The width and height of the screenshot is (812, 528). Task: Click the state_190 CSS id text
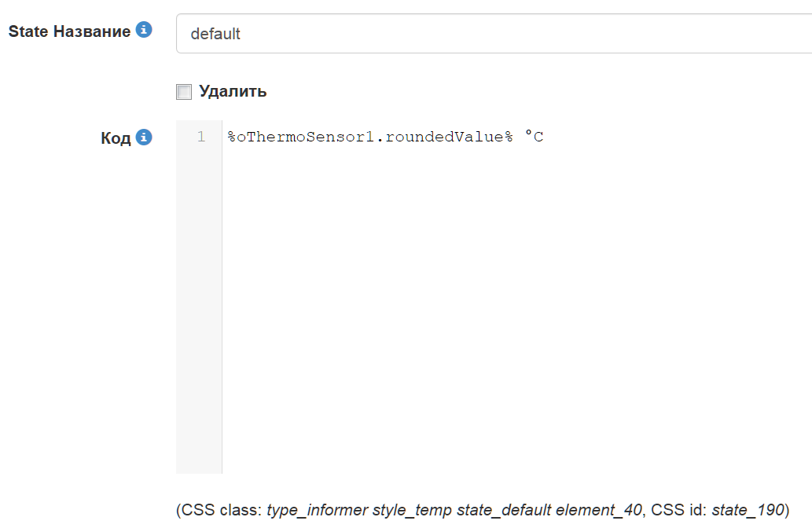pyautogui.click(x=748, y=510)
